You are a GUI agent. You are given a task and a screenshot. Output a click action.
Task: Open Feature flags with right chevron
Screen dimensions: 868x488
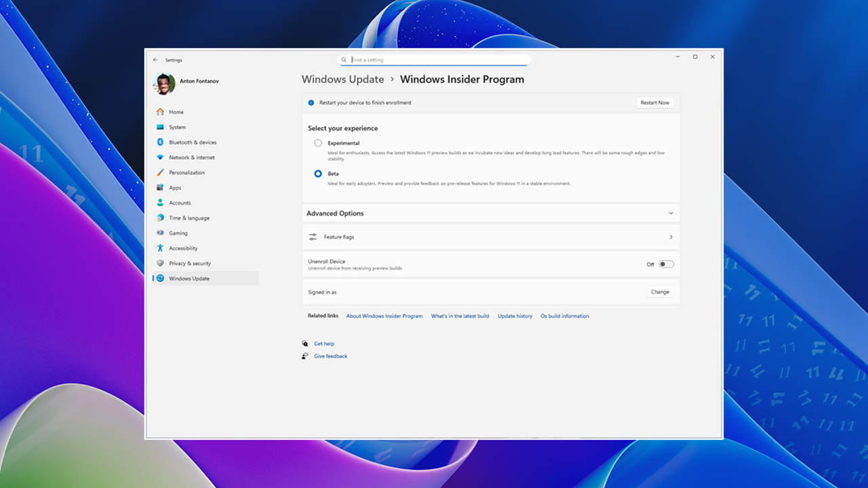coord(671,237)
